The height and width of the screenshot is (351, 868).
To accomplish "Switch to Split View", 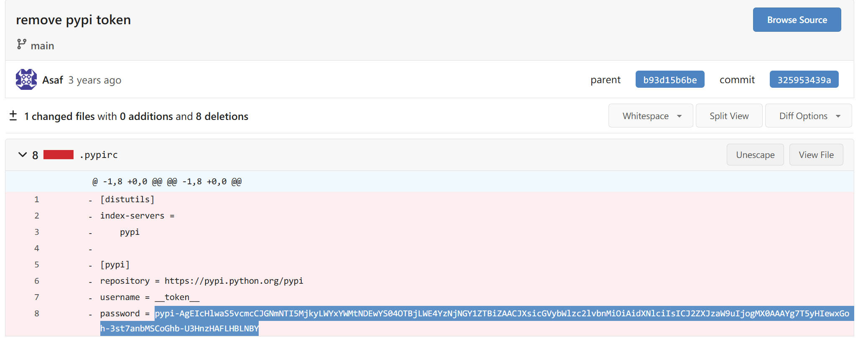I will tap(729, 116).
